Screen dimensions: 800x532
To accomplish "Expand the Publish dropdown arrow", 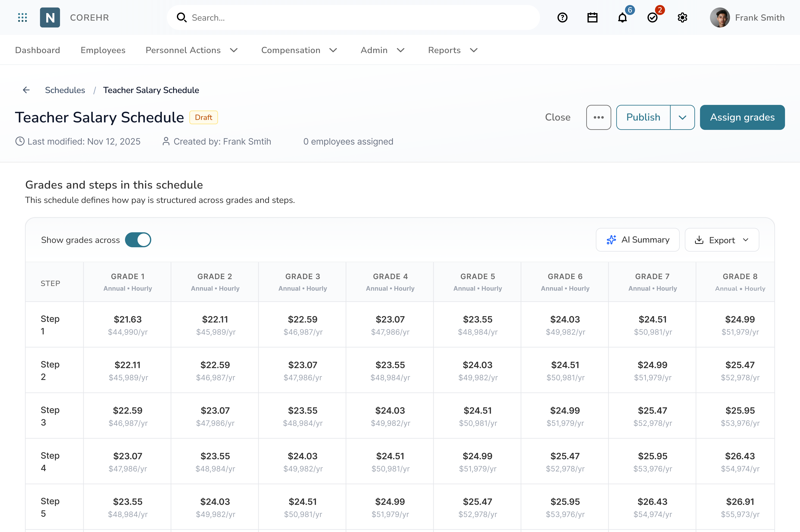I will pyautogui.click(x=682, y=117).
